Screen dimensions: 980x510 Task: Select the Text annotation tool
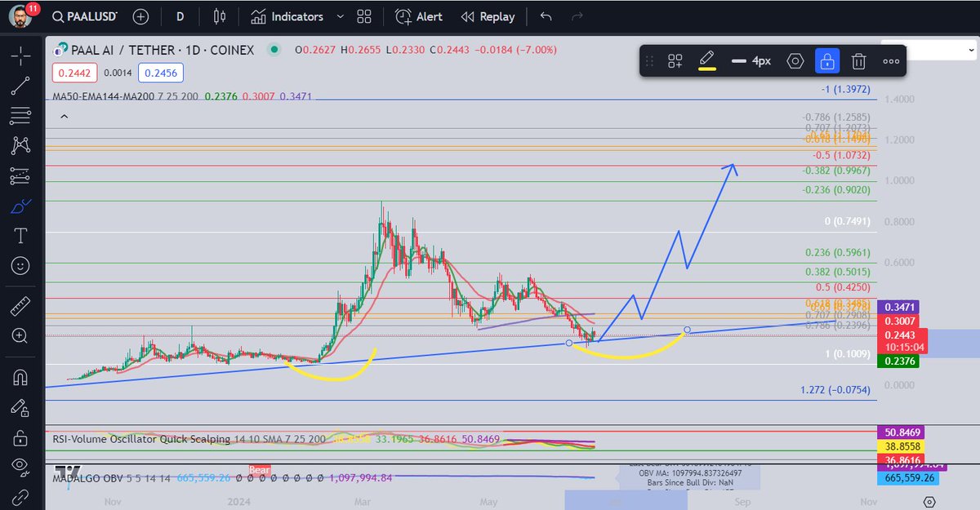21,236
